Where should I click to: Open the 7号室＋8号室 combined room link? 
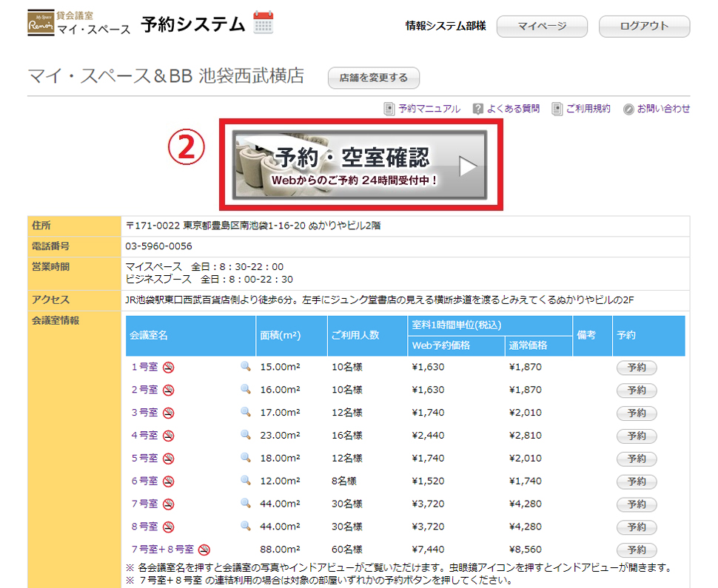162,550
